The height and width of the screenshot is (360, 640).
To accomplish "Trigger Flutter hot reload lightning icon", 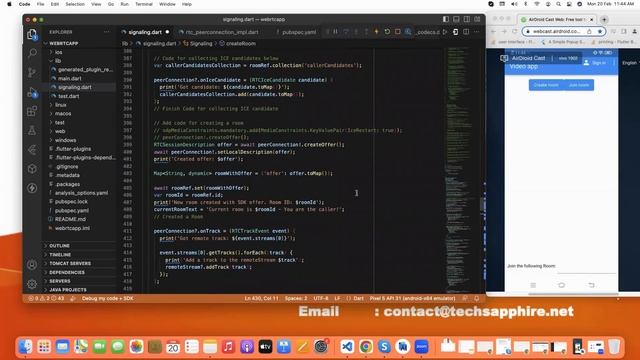I will pos(376,32).
